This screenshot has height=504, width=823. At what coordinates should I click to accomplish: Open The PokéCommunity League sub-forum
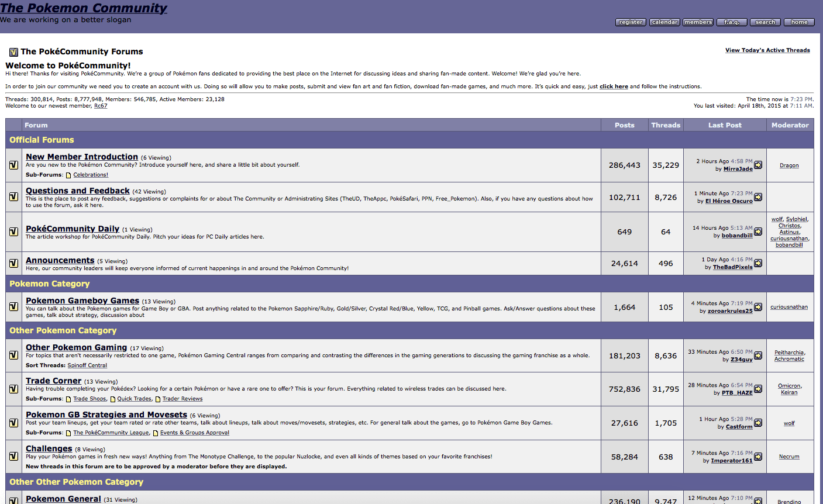point(111,433)
